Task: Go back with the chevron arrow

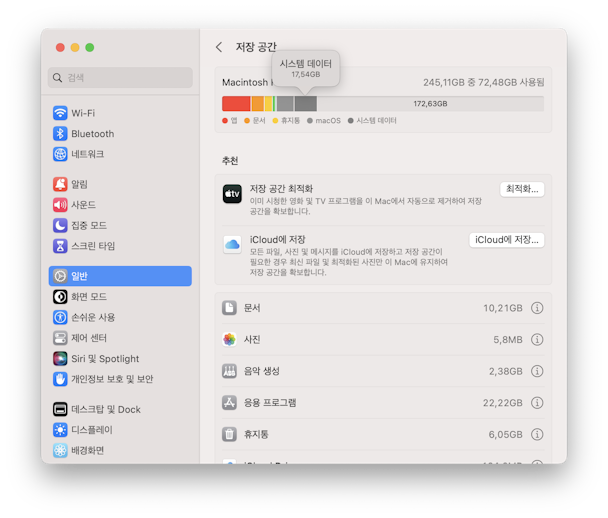Action: point(219,47)
